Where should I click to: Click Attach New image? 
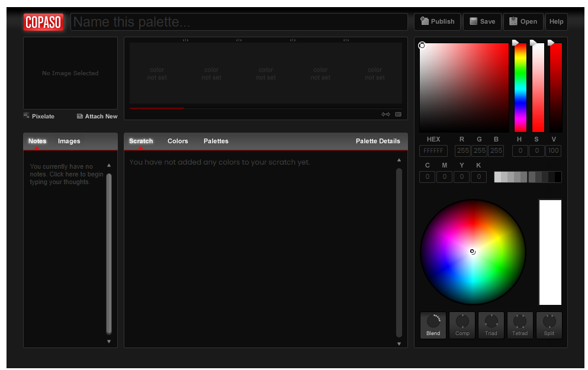[97, 116]
